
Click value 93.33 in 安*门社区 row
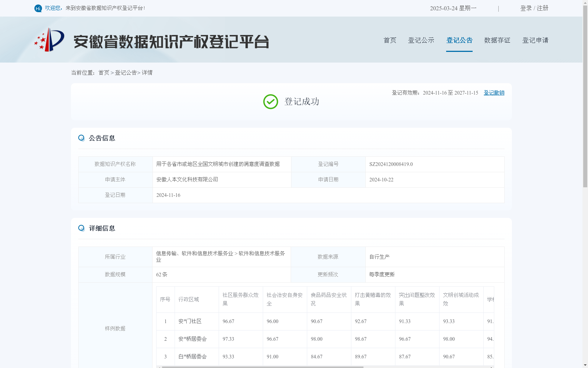tap(449, 321)
